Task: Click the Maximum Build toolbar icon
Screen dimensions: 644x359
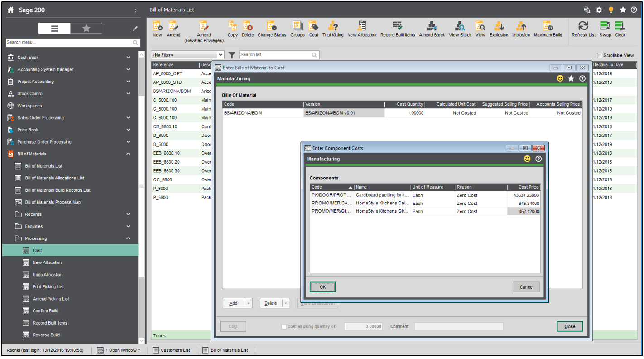Action: (548, 29)
